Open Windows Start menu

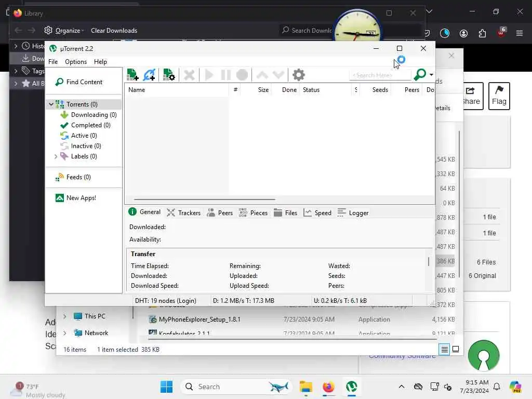(x=167, y=387)
